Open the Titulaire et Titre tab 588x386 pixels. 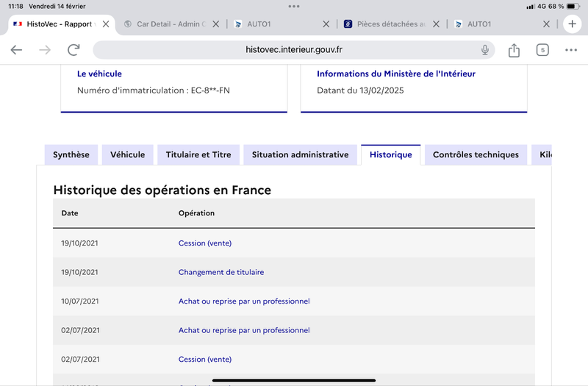click(x=198, y=154)
